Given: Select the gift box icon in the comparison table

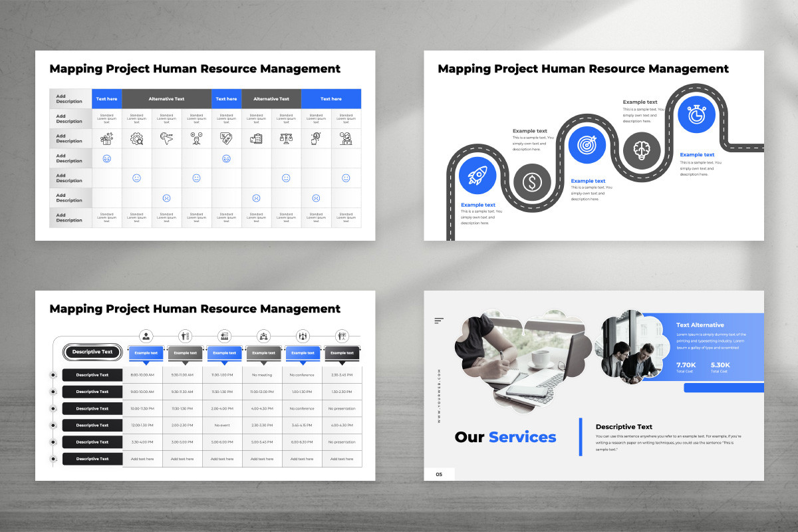Looking at the screenshot, I should coord(107,138).
